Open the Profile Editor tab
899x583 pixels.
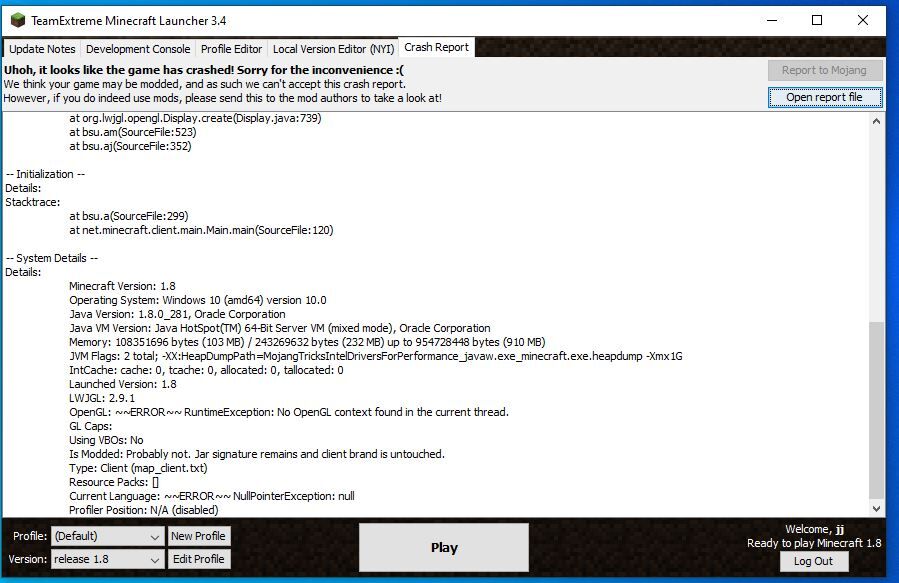[x=231, y=49]
